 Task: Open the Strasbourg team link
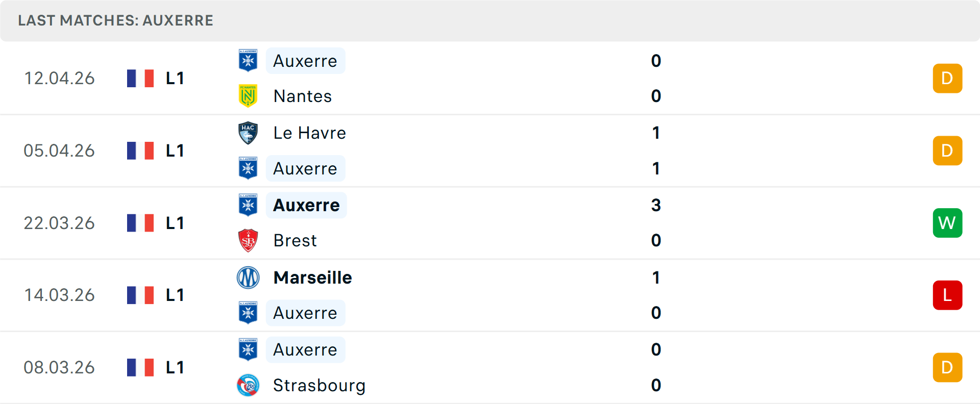coord(319,385)
